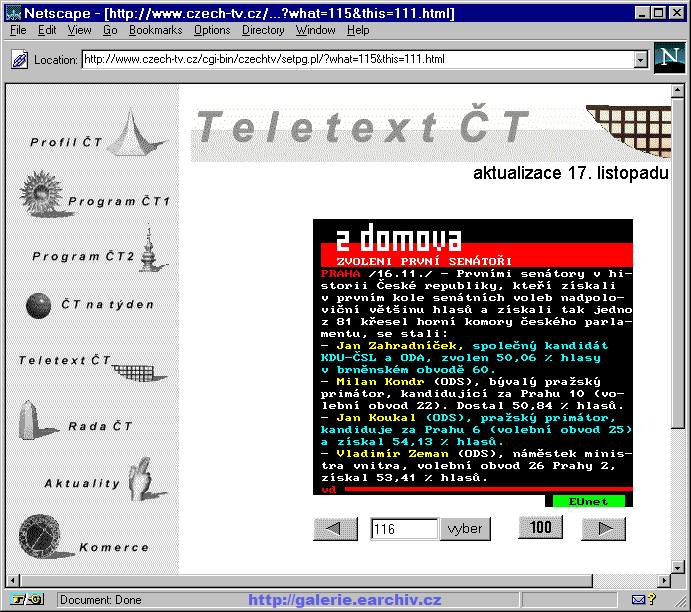Click vertical scrollbar up arrow
The height and width of the screenshot is (612, 691).
pos(678,91)
